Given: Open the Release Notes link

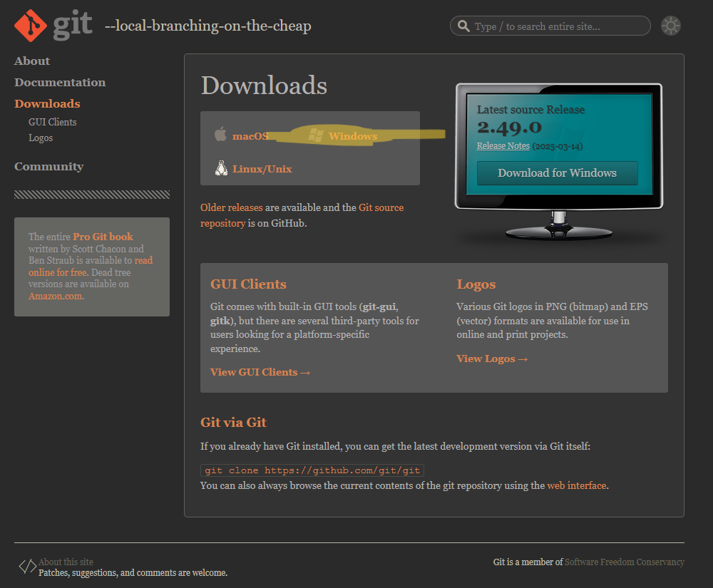Looking at the screenshot, I should [503, 146].
